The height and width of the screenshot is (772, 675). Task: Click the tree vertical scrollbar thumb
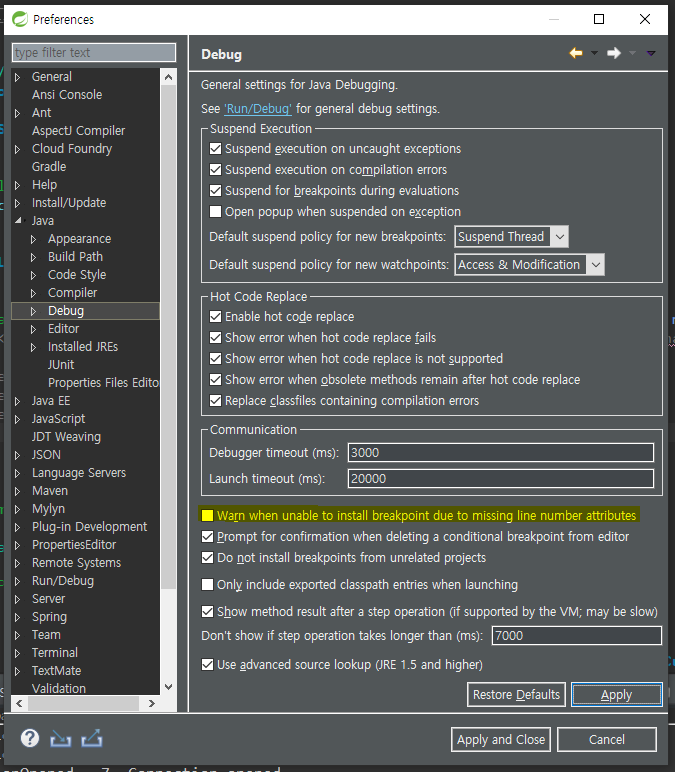[168, 337]
